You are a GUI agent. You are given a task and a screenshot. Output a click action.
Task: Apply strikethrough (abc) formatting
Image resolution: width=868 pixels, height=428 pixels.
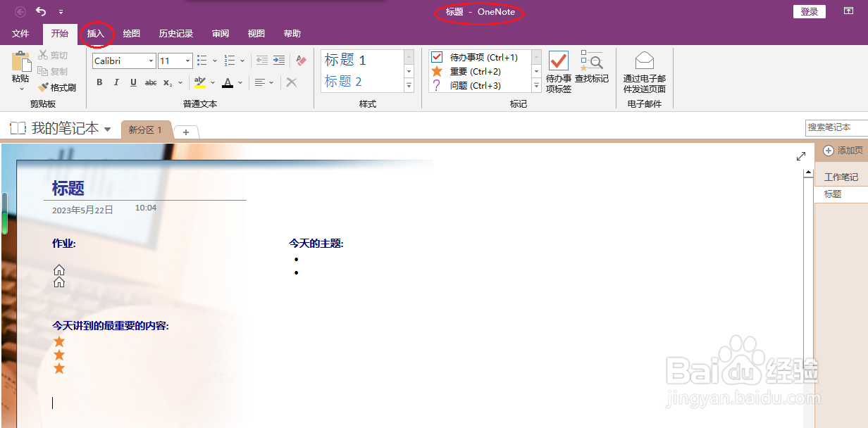click(x=151, y=82)
